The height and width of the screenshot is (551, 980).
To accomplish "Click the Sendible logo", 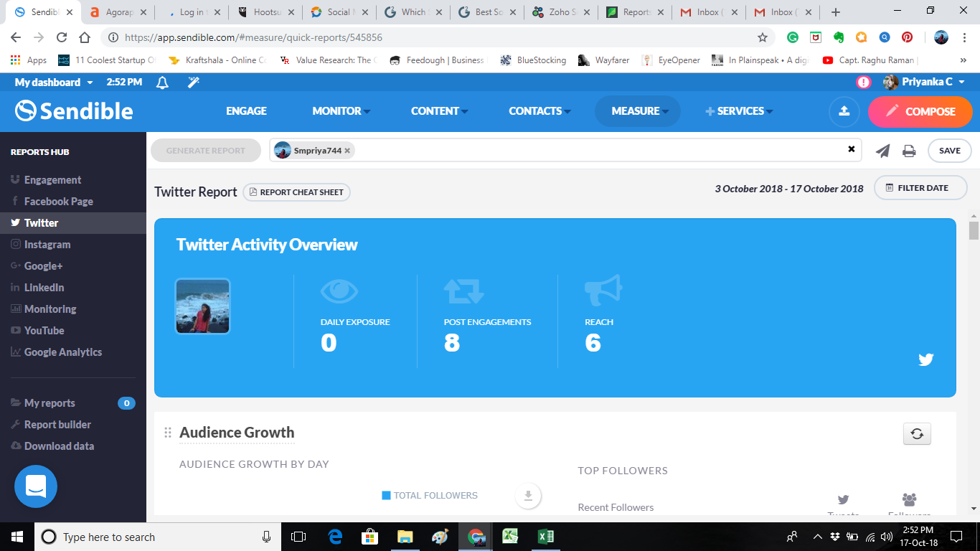I will (x=74, y=110).
